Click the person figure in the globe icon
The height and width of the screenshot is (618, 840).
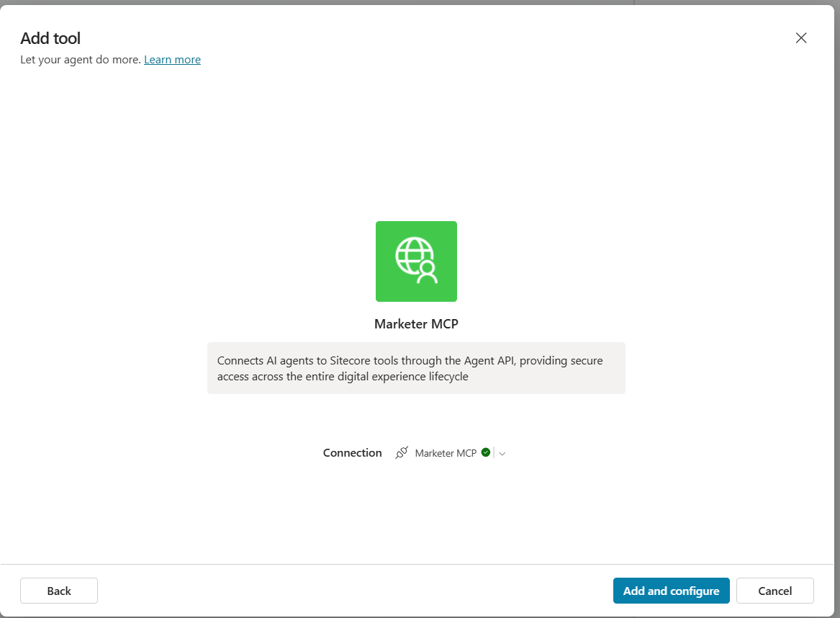click(428, 272)
